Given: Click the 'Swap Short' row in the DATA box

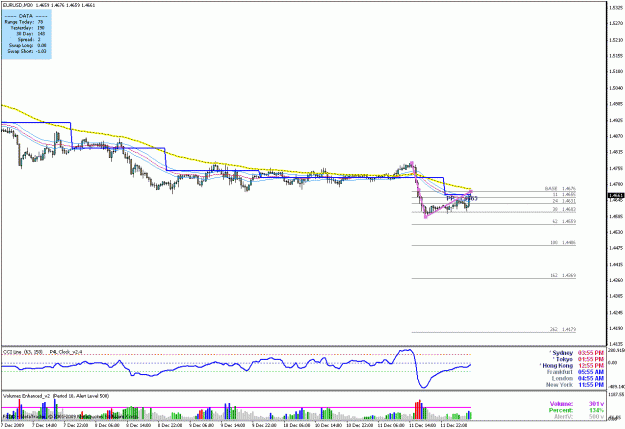Looking at the screenshot, I should click(x=26, y=51).
